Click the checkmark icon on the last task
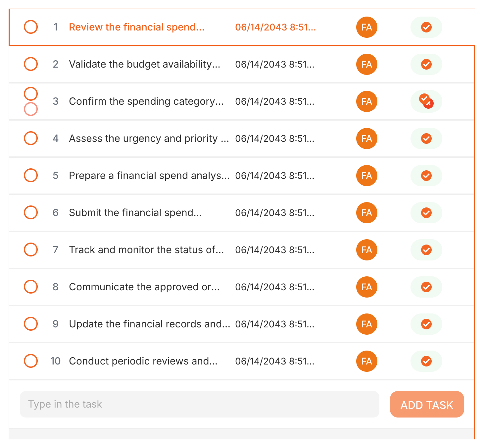 [x=426, y=361]
